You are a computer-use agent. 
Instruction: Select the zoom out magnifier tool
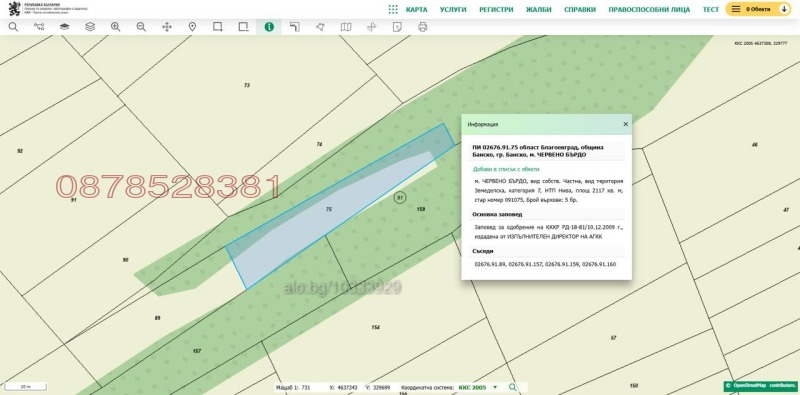pos(141,27)
